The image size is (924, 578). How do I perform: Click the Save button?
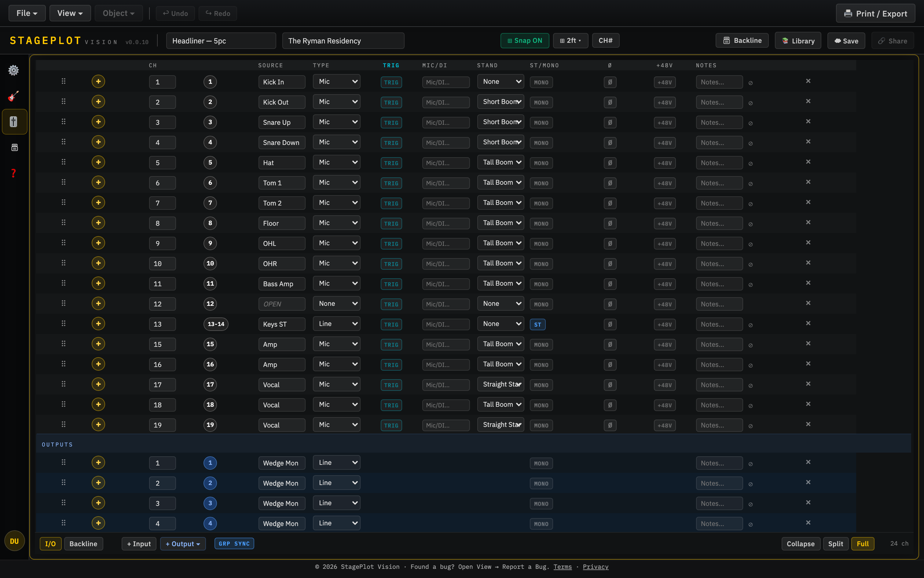tap(846, 41)
